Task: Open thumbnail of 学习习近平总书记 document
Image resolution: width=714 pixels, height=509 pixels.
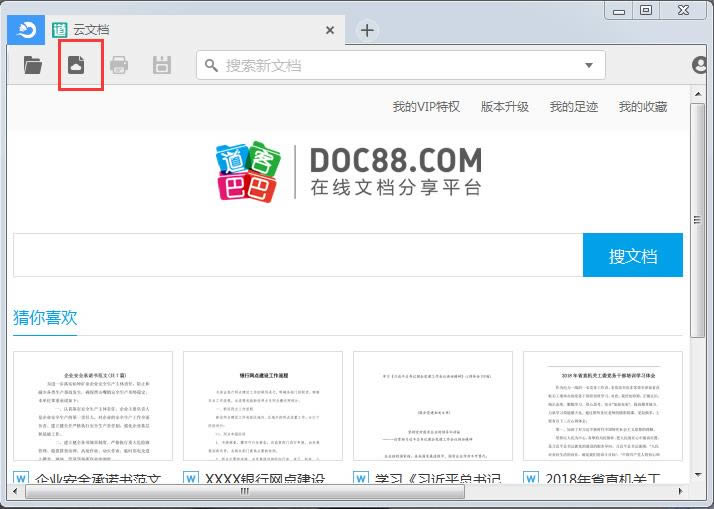Action: click(x=433, y=406)
